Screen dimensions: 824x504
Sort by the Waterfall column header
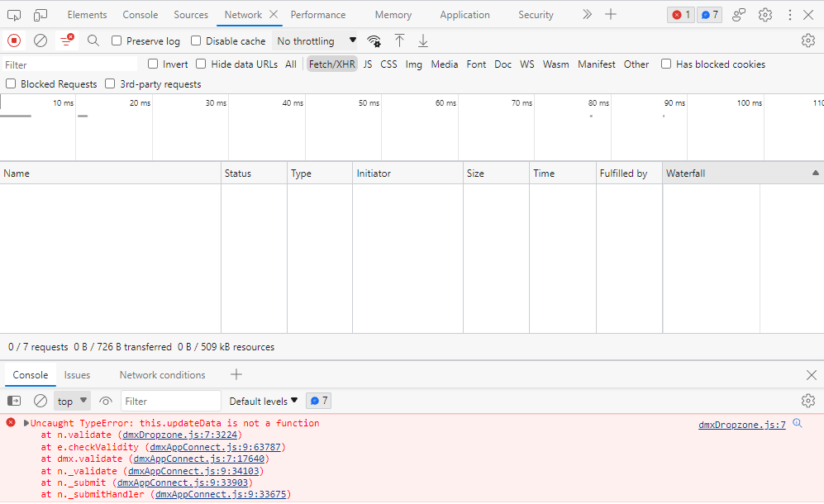coord(743,174)
